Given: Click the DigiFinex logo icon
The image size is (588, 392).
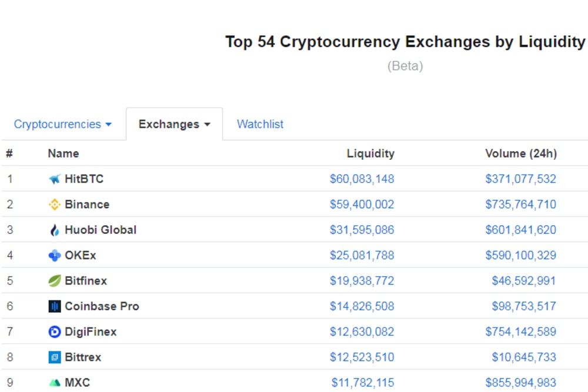Looking at the screenshot, I should (x=55, y=332).
